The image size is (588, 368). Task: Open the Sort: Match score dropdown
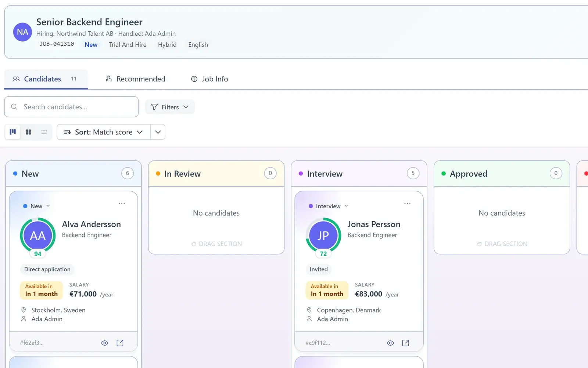click(104, 132)
